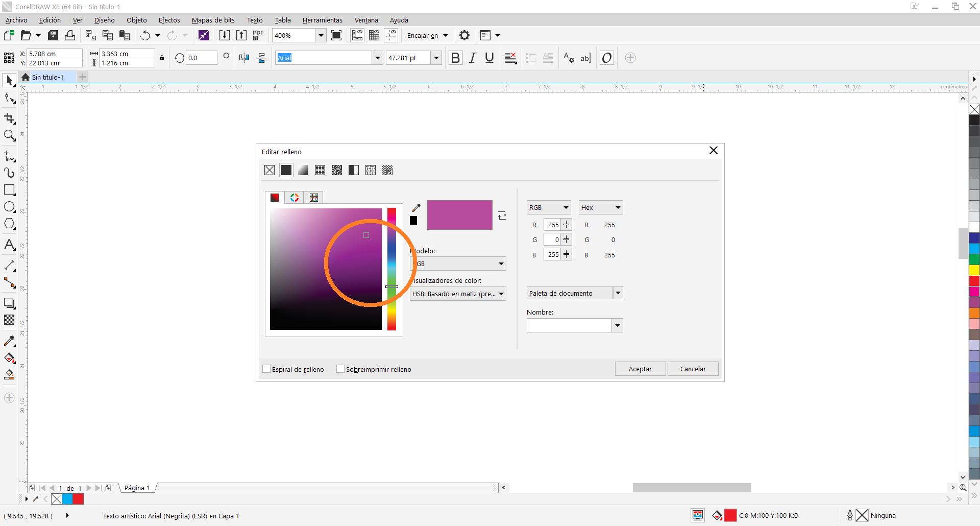Select the Ellipse tool in toolbox
The width and height of the screenshot is (980, 526).
coord(9,207)
